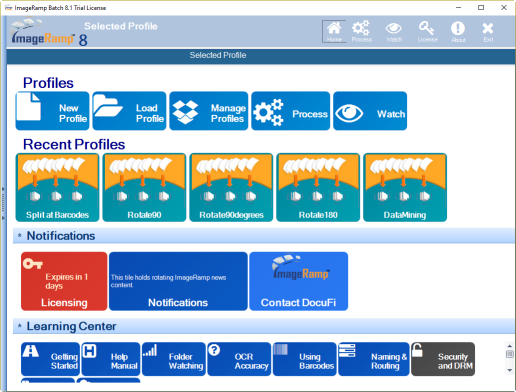Open the OCR Accuracy tile

point(239,359)
